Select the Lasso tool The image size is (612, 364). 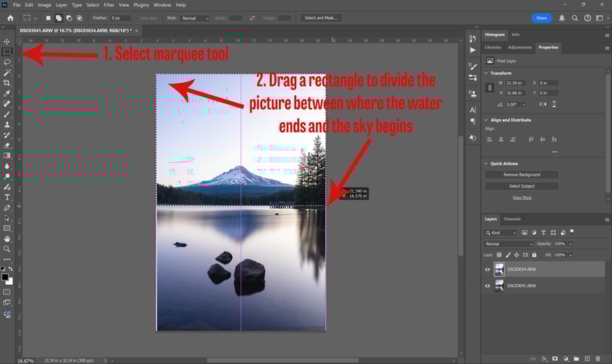pos(7,62)
